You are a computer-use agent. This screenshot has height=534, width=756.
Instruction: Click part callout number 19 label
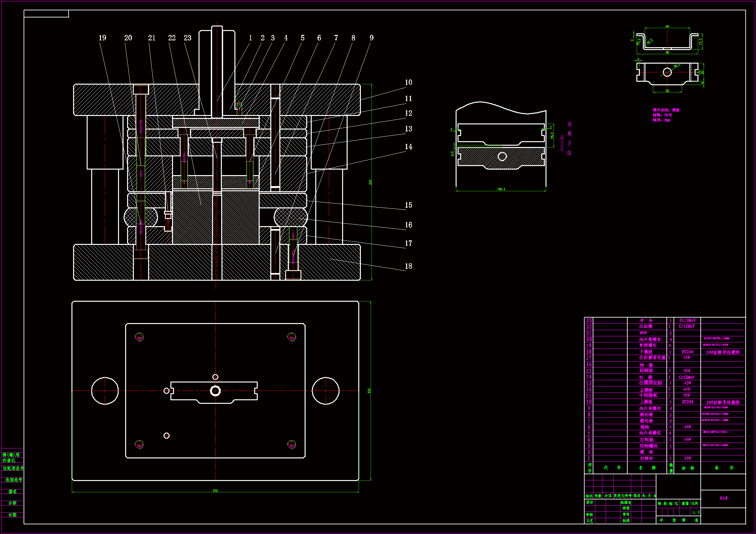pyautogui.click(x=103, y=38)
